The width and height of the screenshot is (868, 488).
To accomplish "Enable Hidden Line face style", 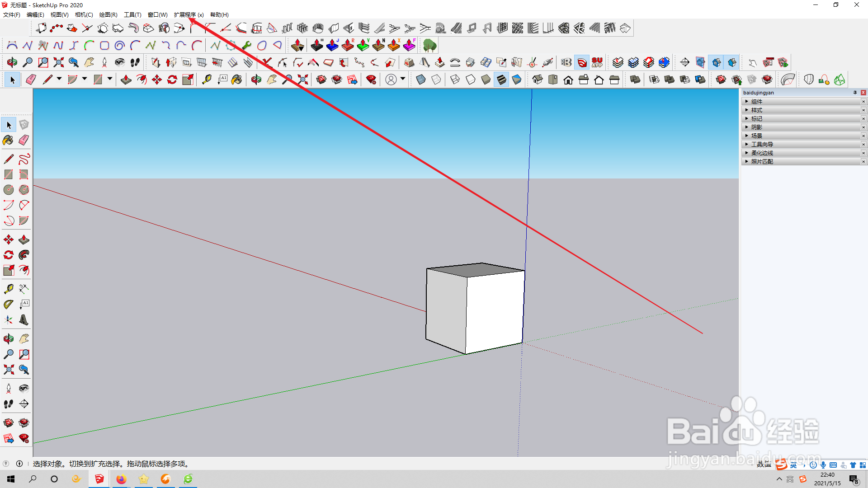I will (x=471, y=80).
